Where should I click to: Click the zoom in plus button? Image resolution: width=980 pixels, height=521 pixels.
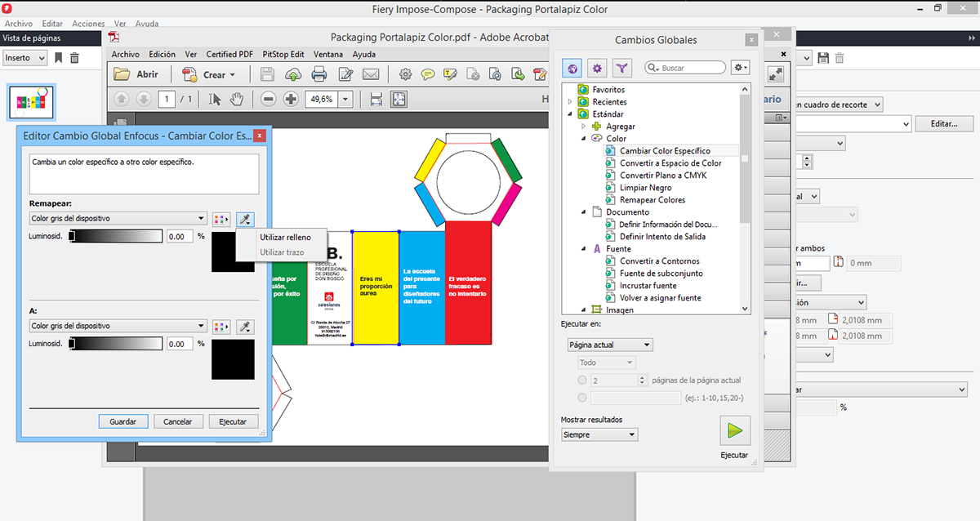(x=291, y=99)
